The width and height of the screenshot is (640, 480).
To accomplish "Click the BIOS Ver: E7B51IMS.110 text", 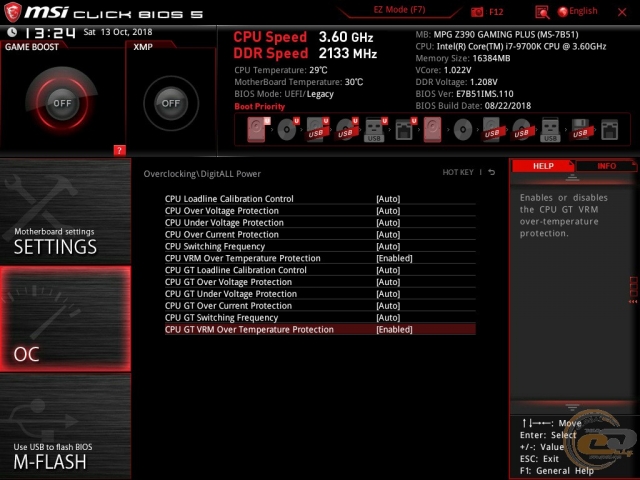I will coord(464,94).
